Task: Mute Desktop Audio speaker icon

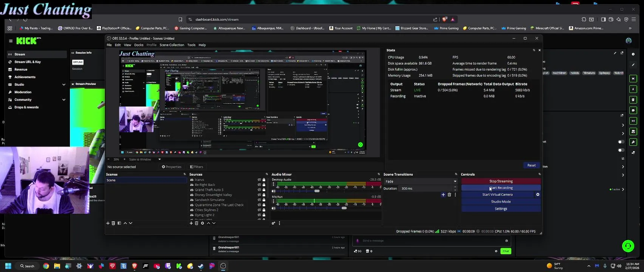Action: (x=273, y=191)
